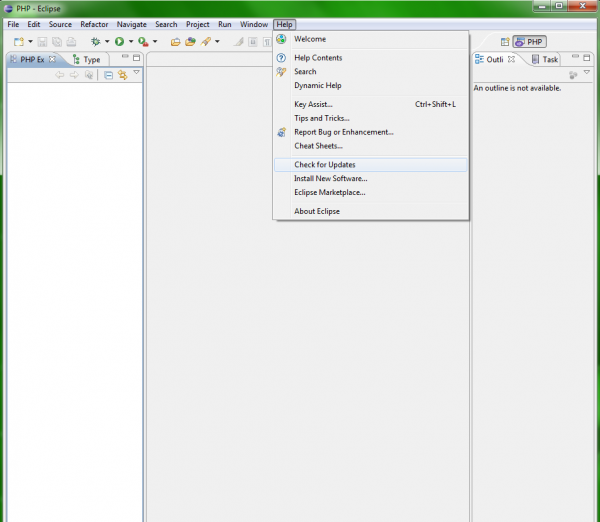
Task: Click the New wizard icon in toolbar
Action: 19,41
